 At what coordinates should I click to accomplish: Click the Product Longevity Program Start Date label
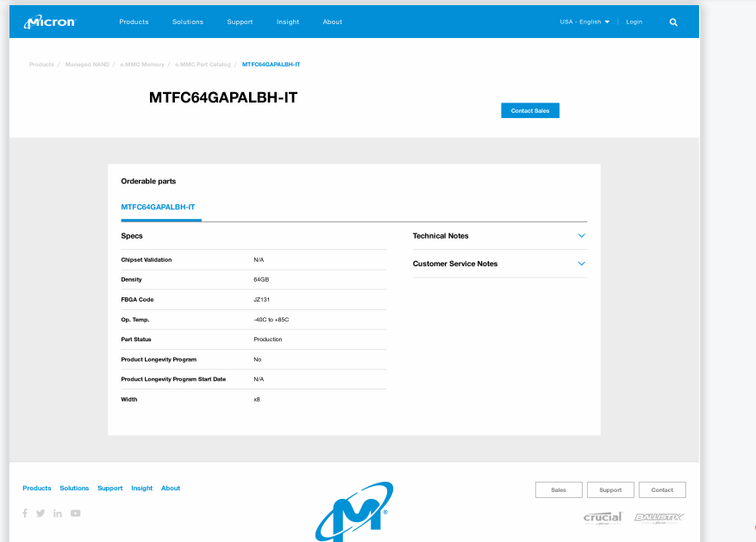point(173,379)
